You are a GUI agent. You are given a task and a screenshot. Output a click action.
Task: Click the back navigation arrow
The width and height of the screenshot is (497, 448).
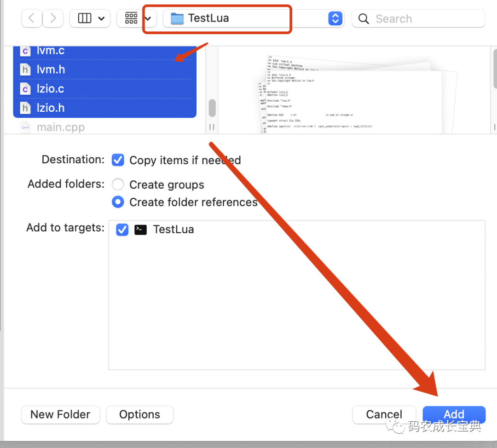tap(31, 18)
